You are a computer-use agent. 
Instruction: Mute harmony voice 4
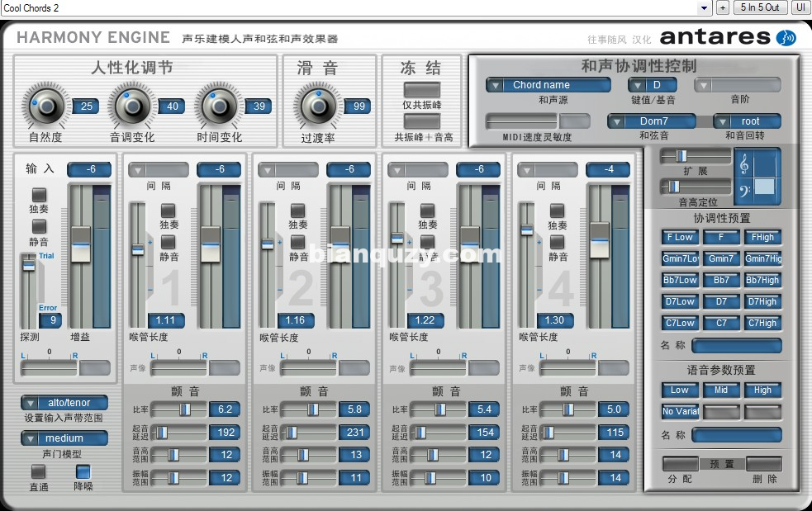pos(558,242)
